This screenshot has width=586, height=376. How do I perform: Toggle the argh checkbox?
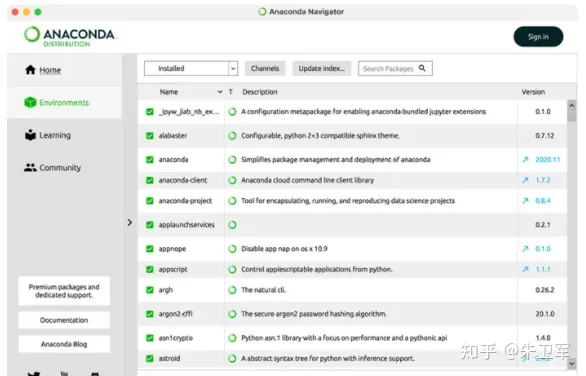[150, 290]
